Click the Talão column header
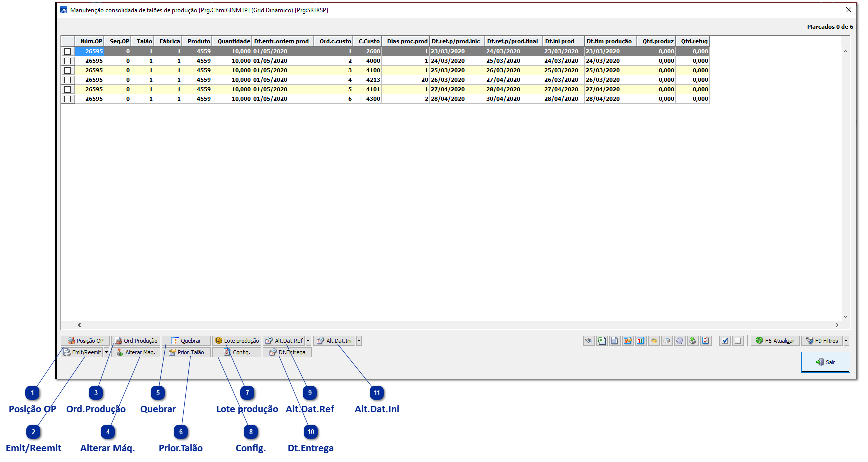The image size is (868, 462). [x=143, y=41]
